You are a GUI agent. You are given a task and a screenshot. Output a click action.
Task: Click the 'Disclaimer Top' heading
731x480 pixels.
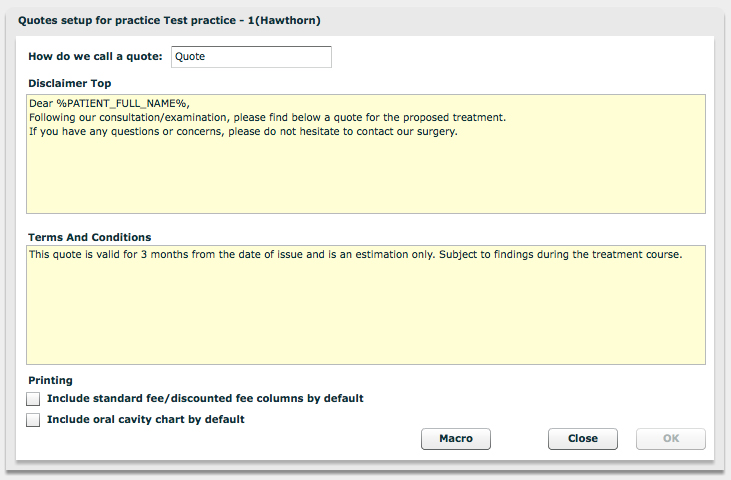tap(69, 83)
